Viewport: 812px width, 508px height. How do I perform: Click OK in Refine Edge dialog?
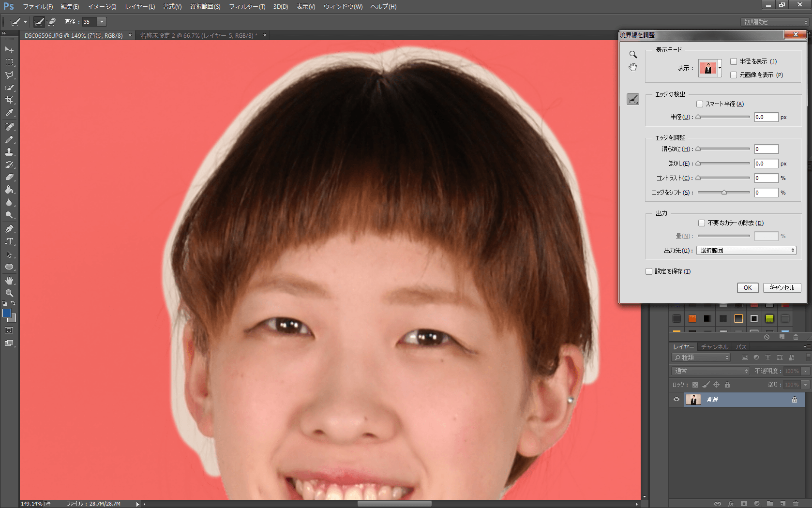(x=748, y=288)
